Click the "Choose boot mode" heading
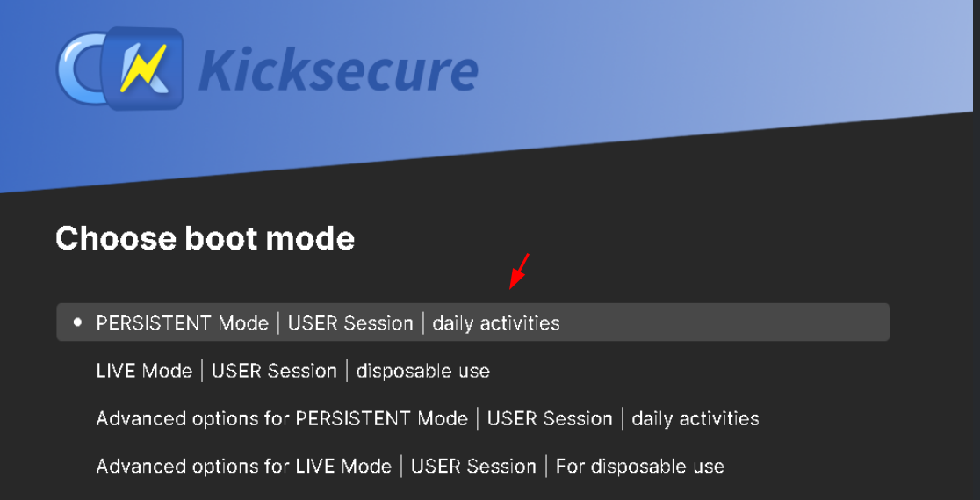This screenshot has width=980, height=500. click(205, 238)
